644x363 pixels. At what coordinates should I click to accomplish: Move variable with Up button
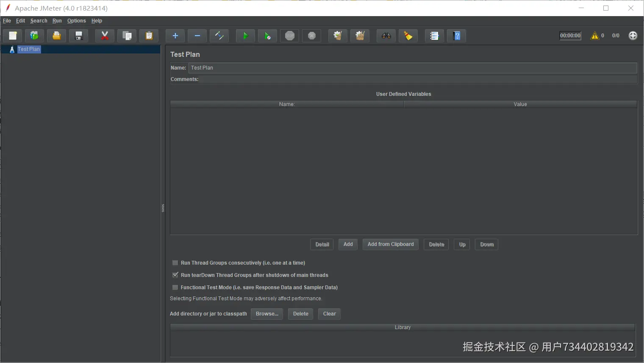pyautogui.click(x=462, y=245)
